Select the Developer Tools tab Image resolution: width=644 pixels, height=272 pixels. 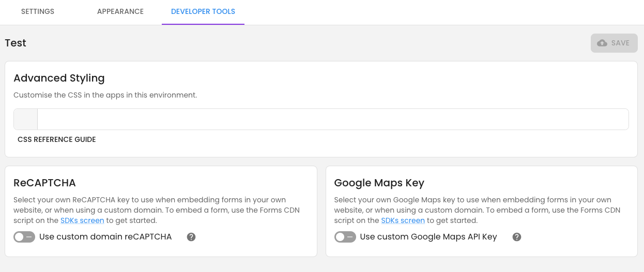(x=203, y=11)
